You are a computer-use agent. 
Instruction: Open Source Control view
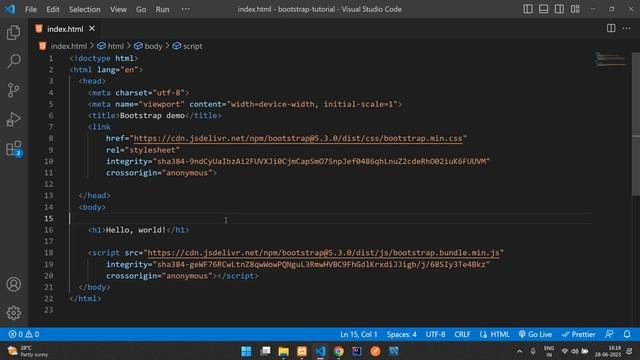(13, 90)
